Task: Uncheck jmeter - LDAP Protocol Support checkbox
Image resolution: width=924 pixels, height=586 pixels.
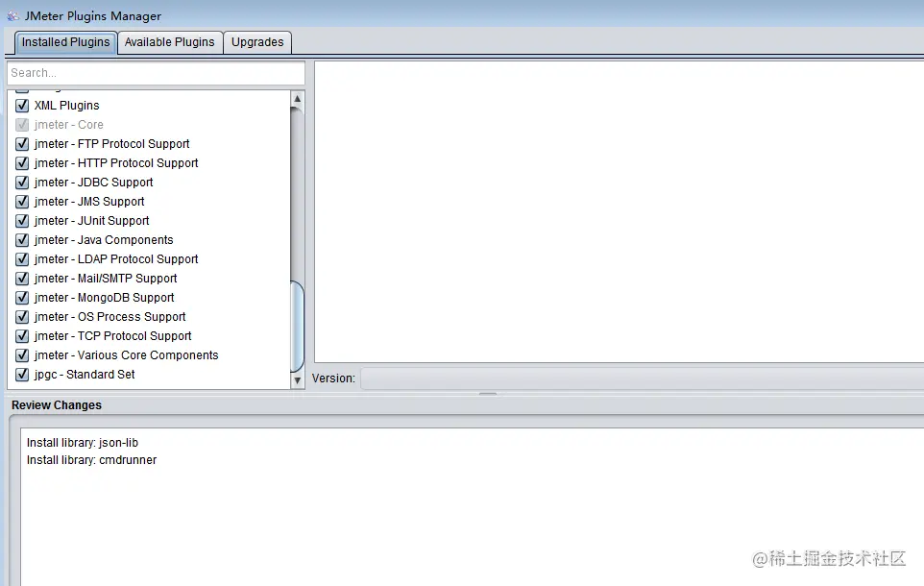Action: click(x=22, y=259)
